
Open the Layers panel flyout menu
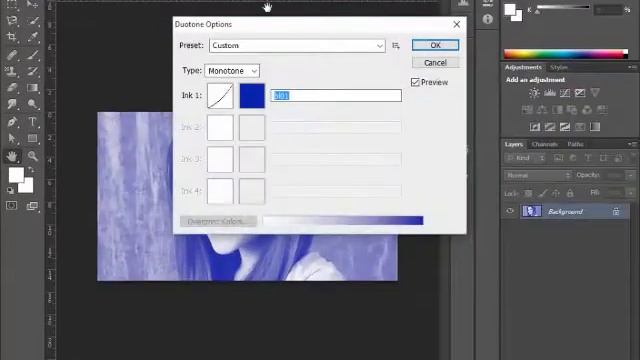[x=633, y=144]
